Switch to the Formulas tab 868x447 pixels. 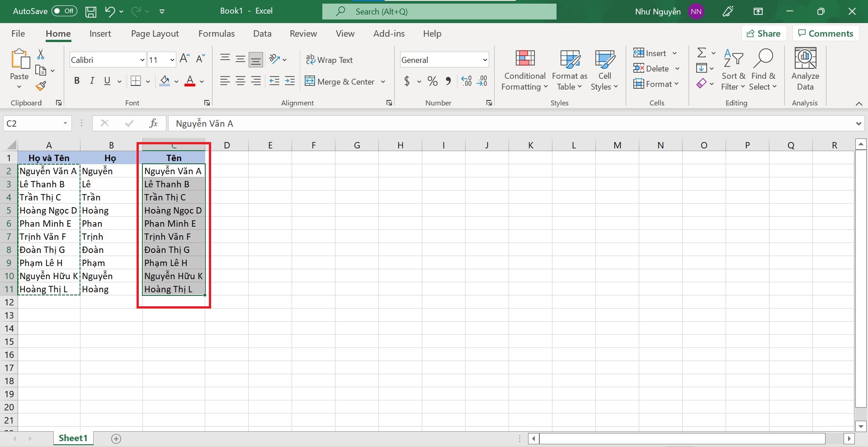pos(217,33)
